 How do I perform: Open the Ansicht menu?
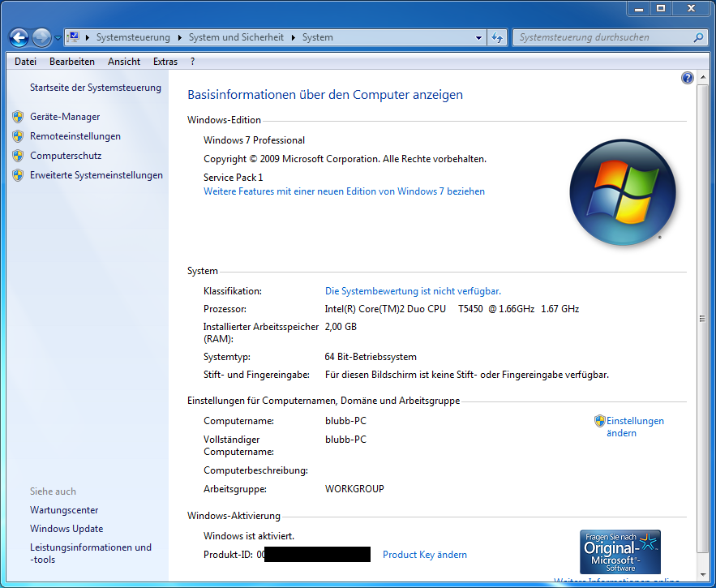pyautogui.click(x=124, y=62)
